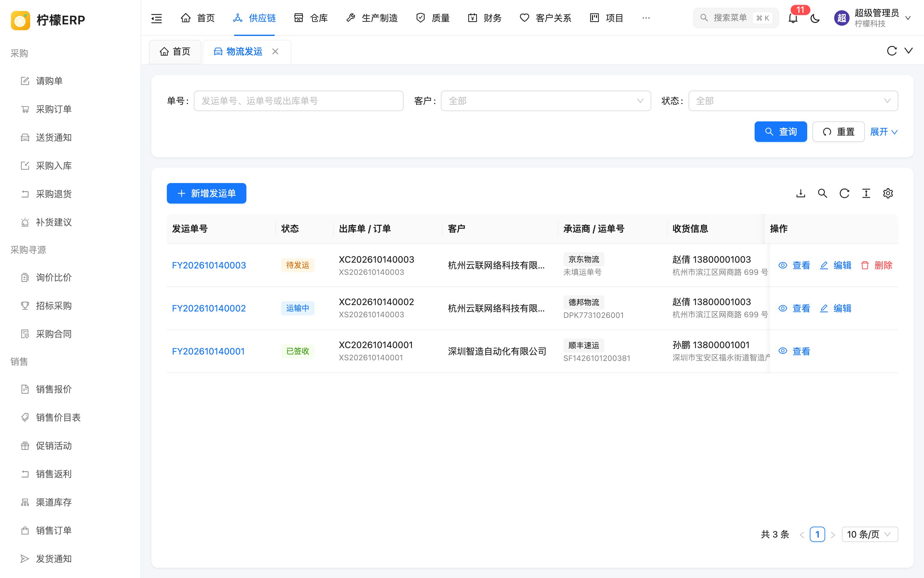Switch to the 财务 module
Image resolution: width=924 pixels, height=578 pixels.
[x=484, y=18]
